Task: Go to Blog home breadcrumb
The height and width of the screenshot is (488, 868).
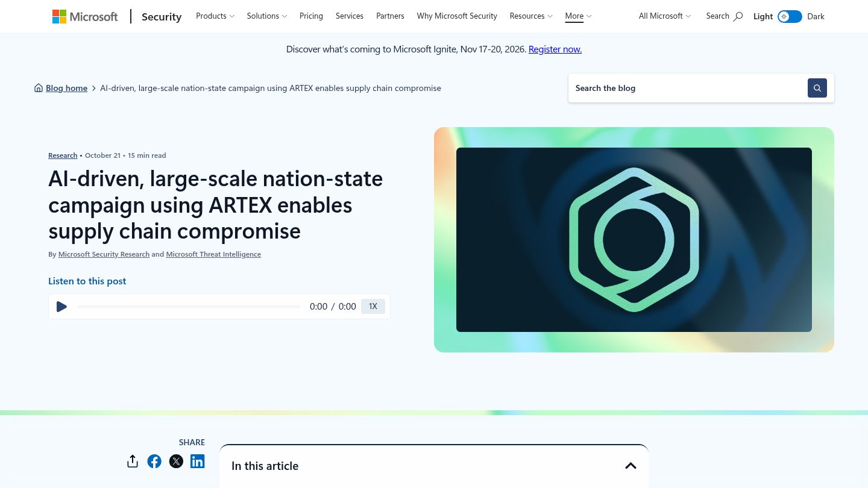Action: point(66,88)
